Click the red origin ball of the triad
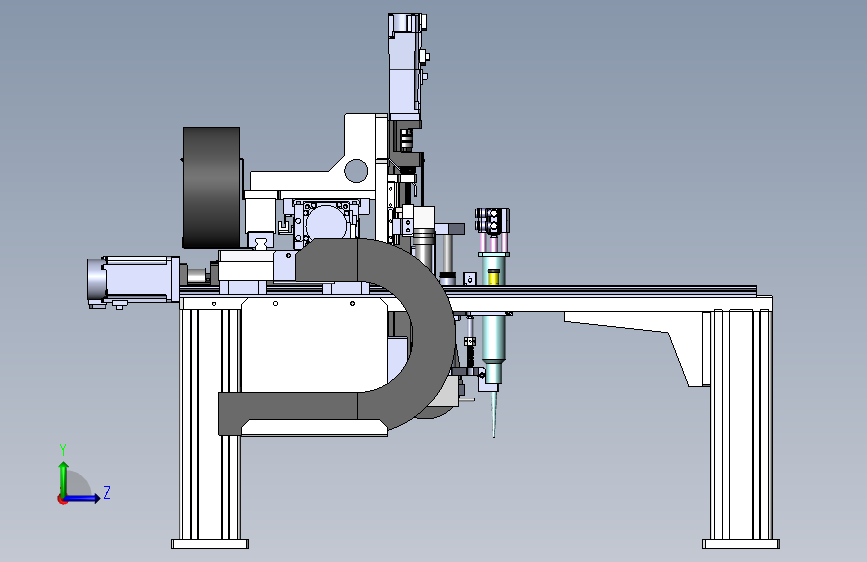 [x=62, y=499]
